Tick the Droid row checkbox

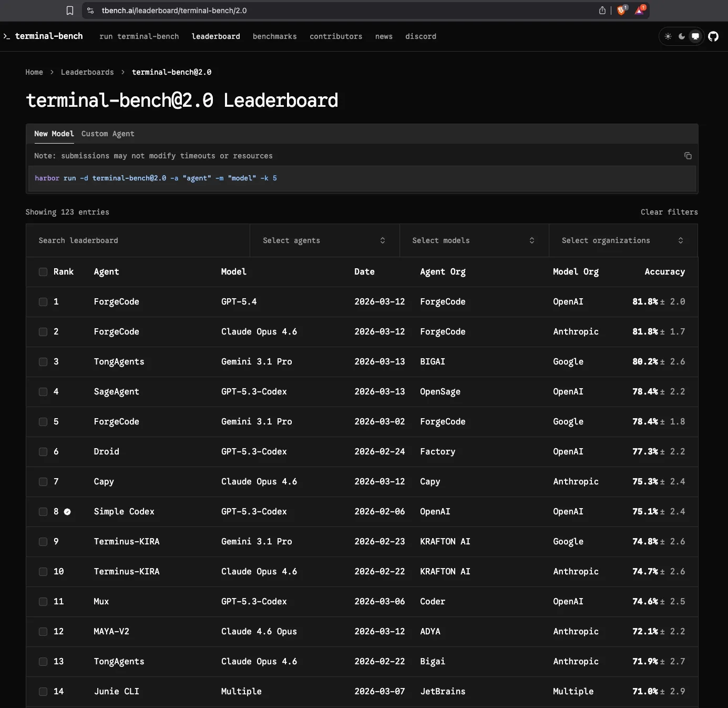[x=43, y=452]
